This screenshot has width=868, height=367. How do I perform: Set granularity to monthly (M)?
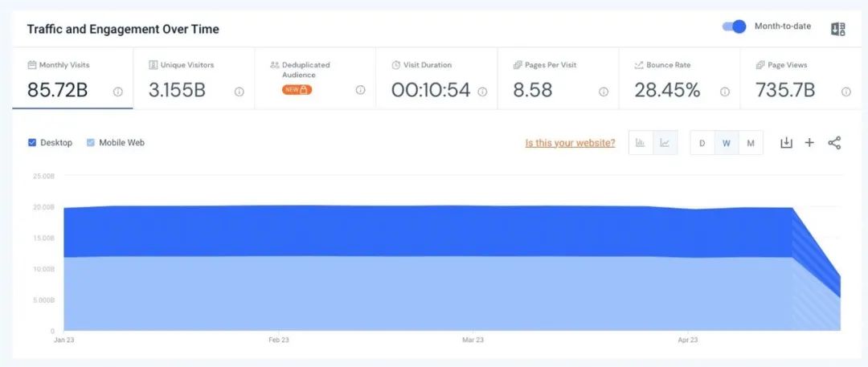751,143
